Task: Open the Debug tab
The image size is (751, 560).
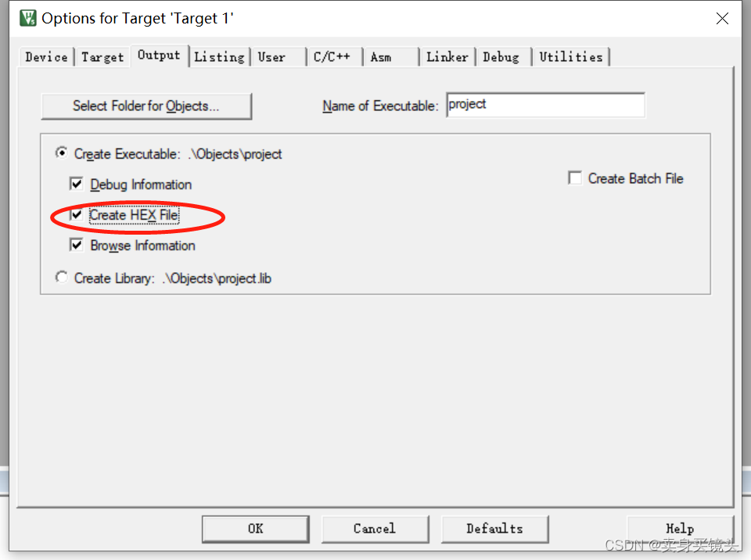Action: pyautogui.click(x=503, y=57)
